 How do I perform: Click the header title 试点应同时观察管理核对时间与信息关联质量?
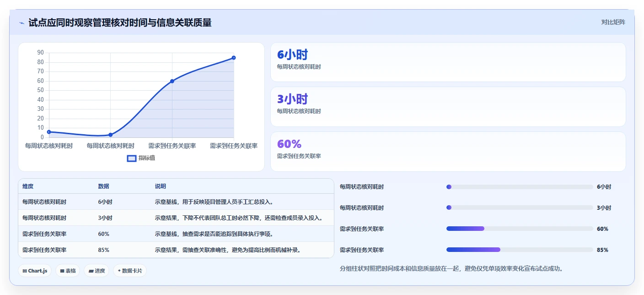click(x=120, y=23)
